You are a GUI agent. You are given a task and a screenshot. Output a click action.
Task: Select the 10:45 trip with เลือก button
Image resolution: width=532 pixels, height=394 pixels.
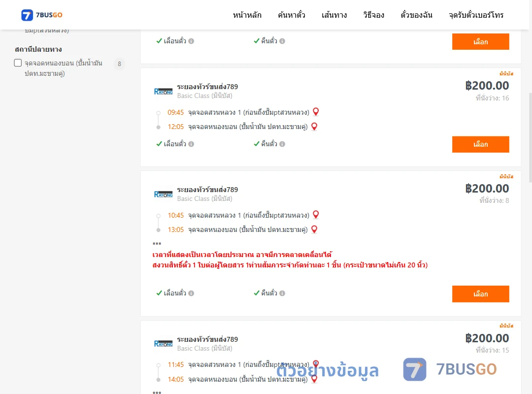[x=480, y=294]
